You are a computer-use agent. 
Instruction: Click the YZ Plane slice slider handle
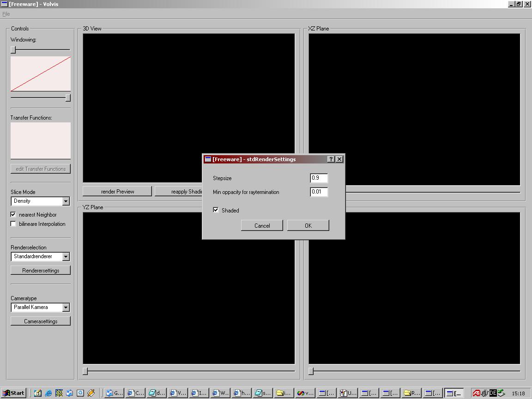click(x=85, y=371)
